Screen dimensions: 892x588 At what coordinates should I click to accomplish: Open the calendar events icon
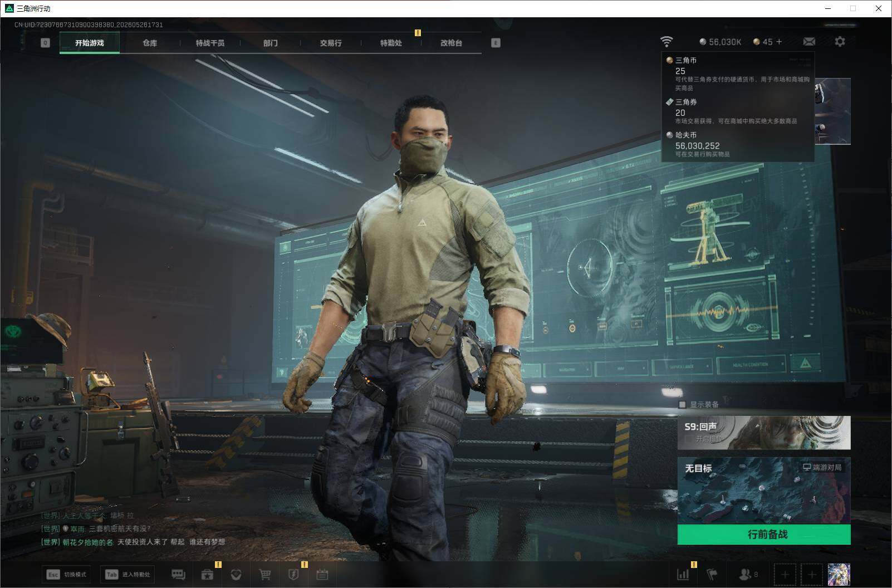tap(322, 575)
